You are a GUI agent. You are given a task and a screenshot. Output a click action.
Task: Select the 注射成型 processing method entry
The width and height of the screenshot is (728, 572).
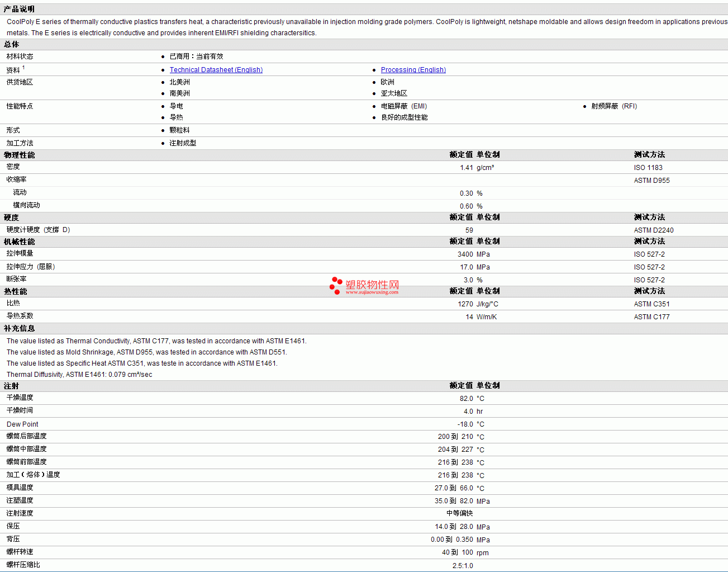coord(183,143)
